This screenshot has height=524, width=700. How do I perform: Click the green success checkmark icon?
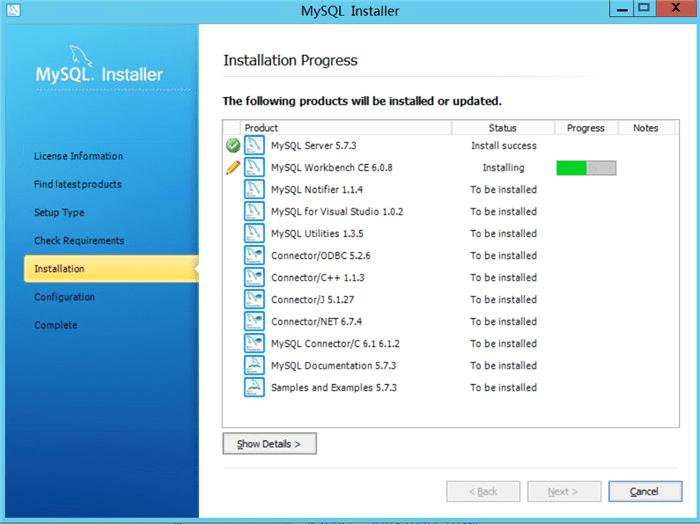pyautogui.click(x=233, y=146)
